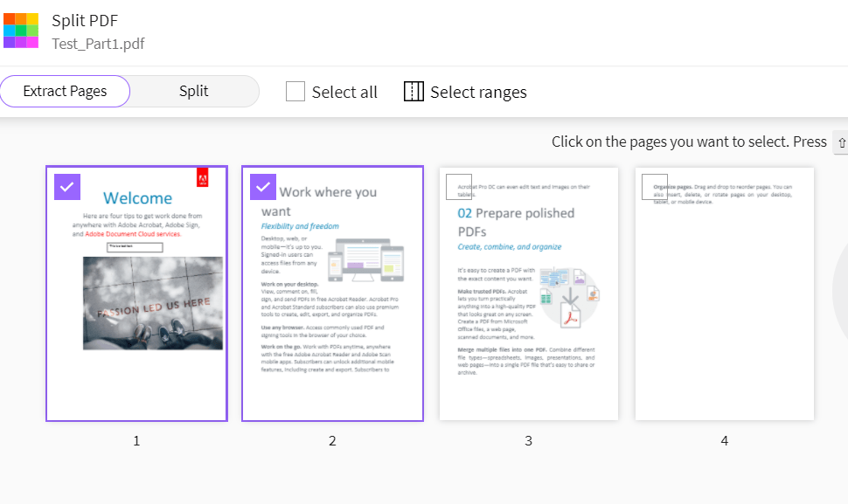This screenshot has height=504, width=848.
Task: Deselect the checkmark on page 1
Action: [x=66, y=186]
